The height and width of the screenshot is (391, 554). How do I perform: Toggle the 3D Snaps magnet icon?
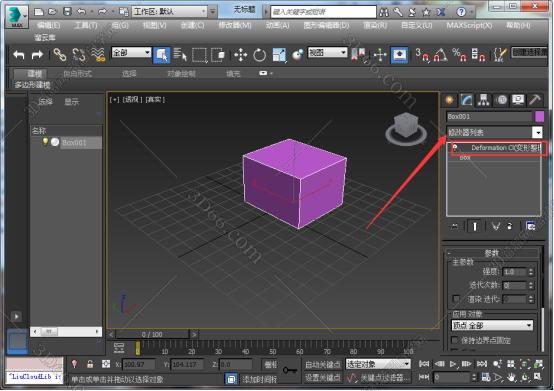(423, 55)
